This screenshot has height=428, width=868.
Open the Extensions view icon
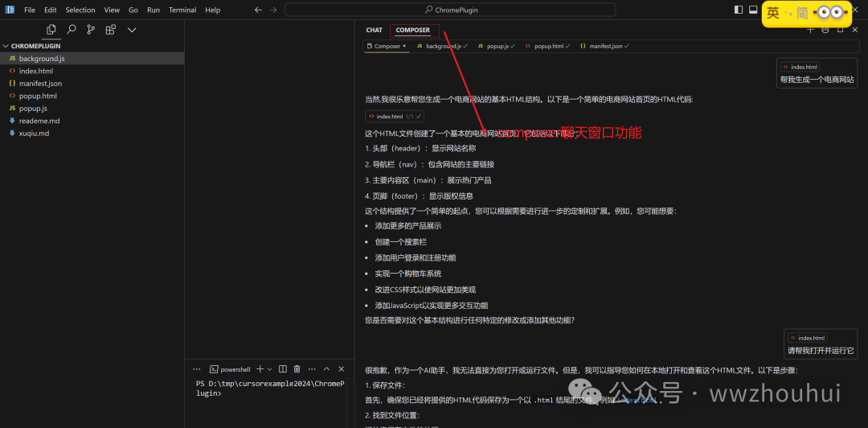[x=111, y=30]
